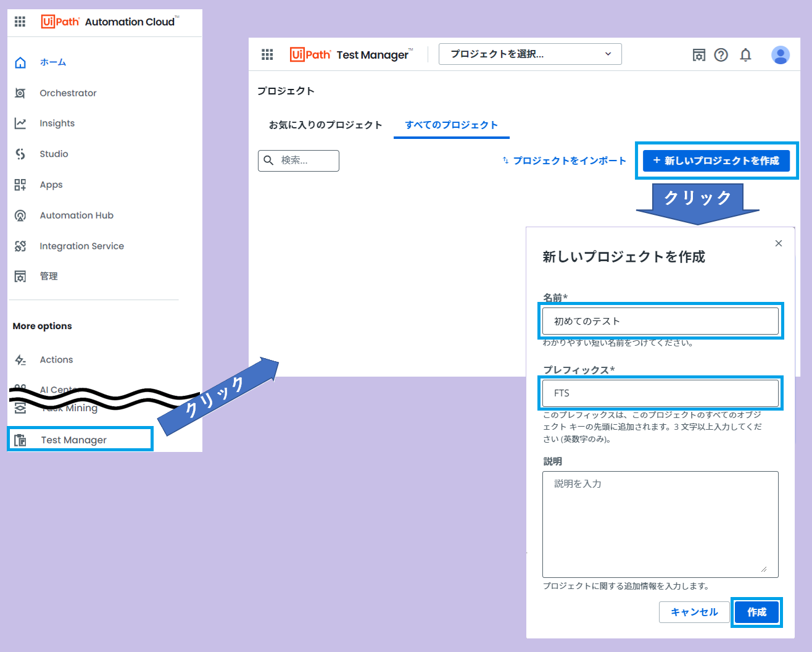Click the Insights chart icon
The image size is (812, 652).
(x=20, y=123)
